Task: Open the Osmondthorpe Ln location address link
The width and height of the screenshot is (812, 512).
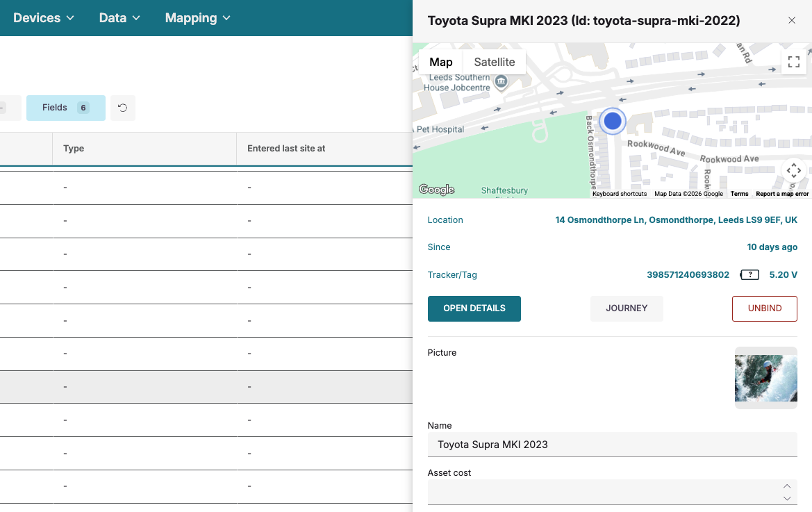Action: click(x=677, y=220)
